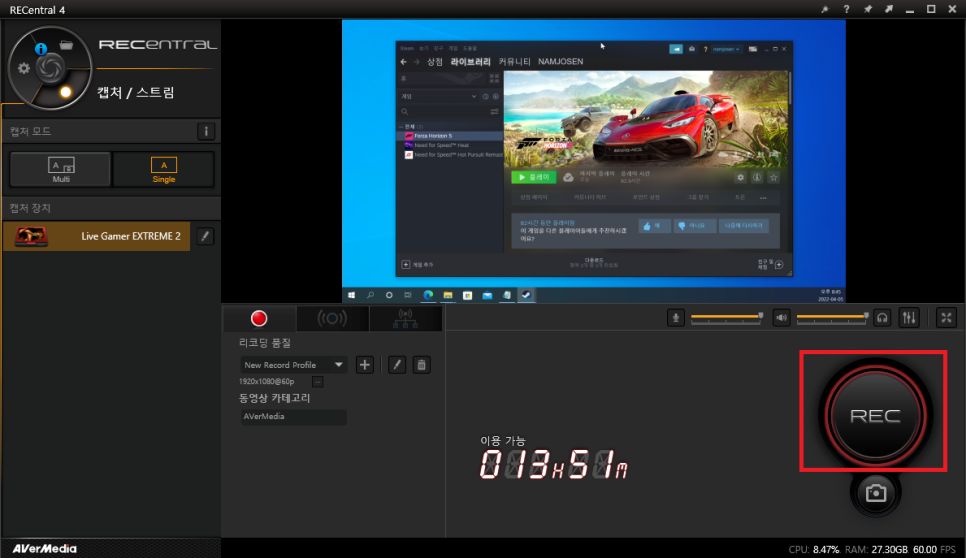
Task: Add a new record profile with plus
Action: [365, 365]
